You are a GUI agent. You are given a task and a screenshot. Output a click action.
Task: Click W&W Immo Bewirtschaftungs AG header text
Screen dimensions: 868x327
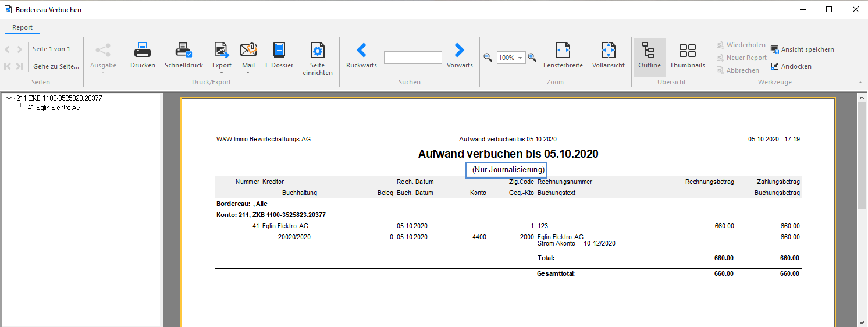263,140
